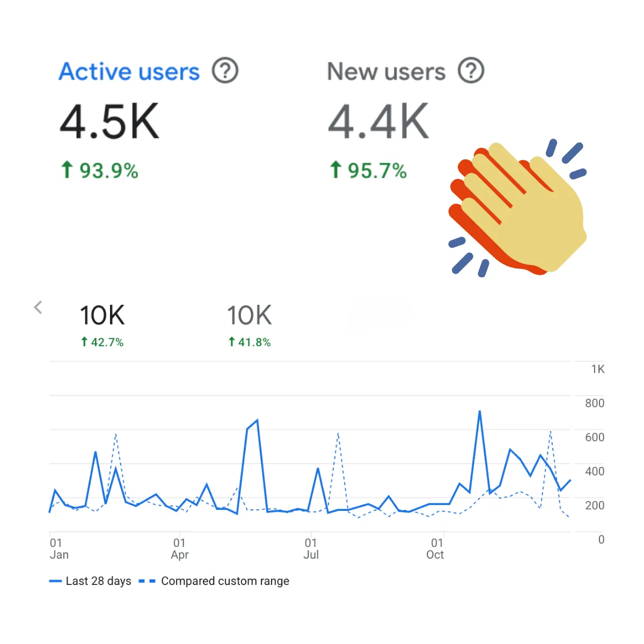Click the 41.8% growth percentage

click(250, 342)
